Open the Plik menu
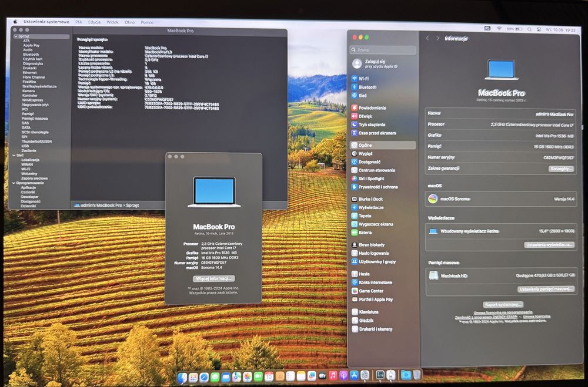The height and width of the screenshot is (387, 588). tap(78, 22)
